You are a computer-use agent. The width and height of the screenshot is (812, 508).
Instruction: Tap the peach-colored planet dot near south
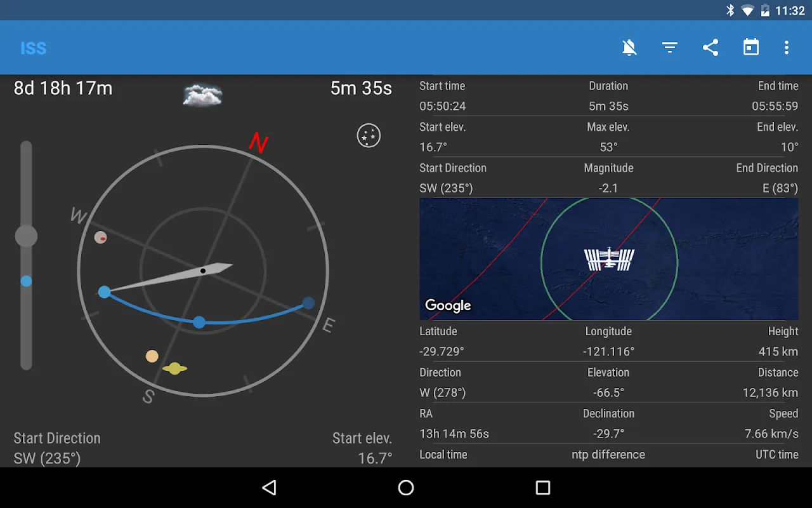(x=152, y=356)
